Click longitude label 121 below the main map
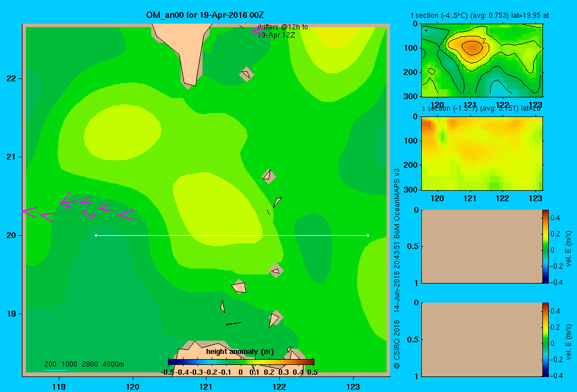The height and width of the screenshot is (392, 577). [206, 386]
